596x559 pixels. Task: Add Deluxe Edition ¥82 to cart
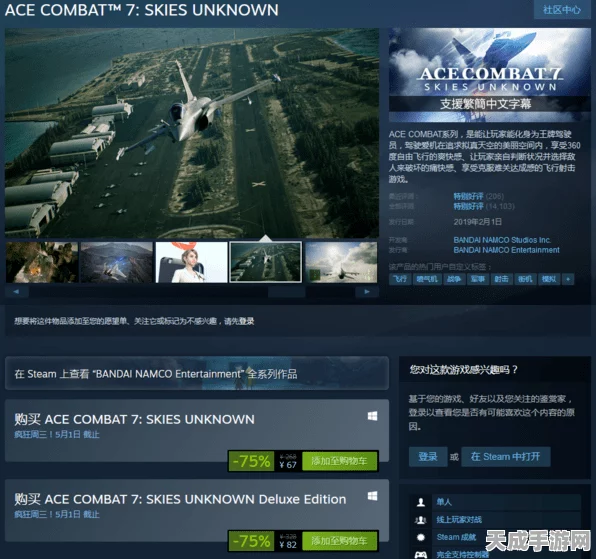pos(339,541)
